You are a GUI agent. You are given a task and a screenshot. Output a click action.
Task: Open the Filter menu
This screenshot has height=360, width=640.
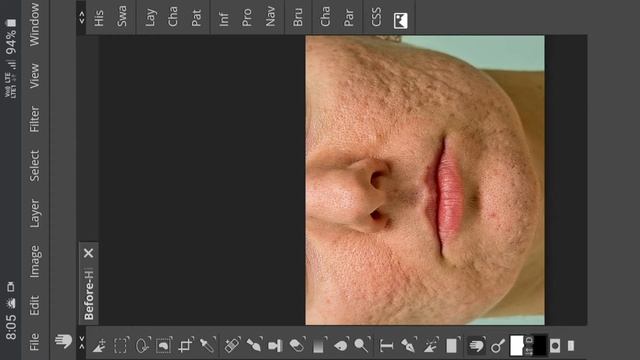click(34, 119)
